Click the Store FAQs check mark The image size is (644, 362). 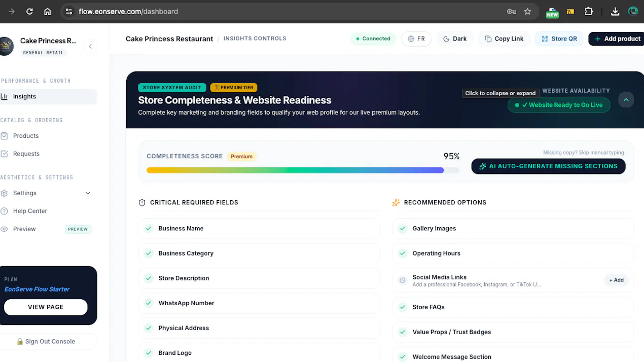coord(403,307)
